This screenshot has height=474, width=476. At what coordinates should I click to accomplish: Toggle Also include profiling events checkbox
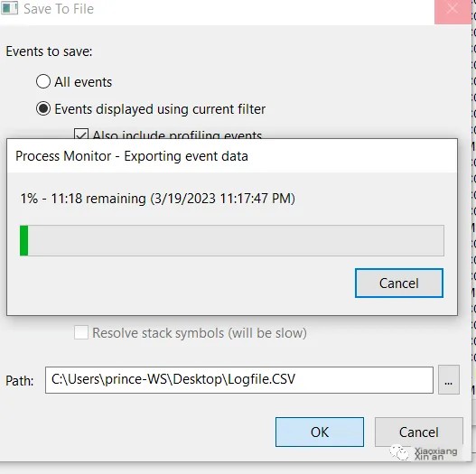81,134
